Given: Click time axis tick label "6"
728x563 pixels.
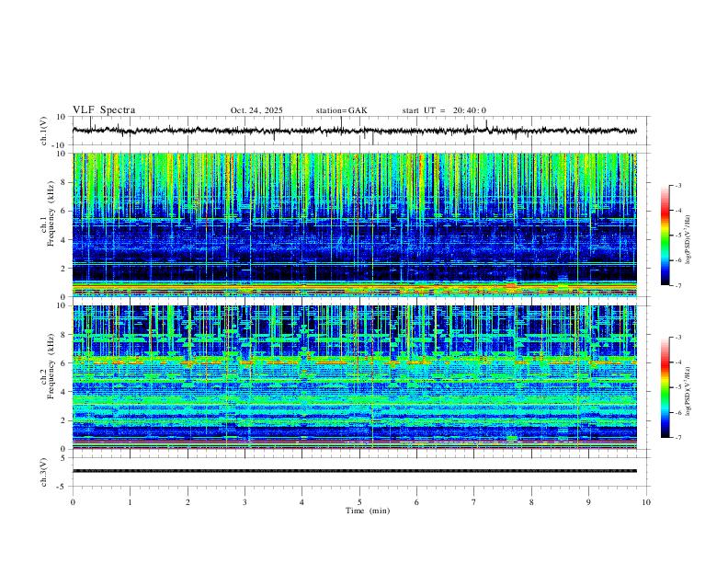Looking at the screenshot, I should coord(416,502).
